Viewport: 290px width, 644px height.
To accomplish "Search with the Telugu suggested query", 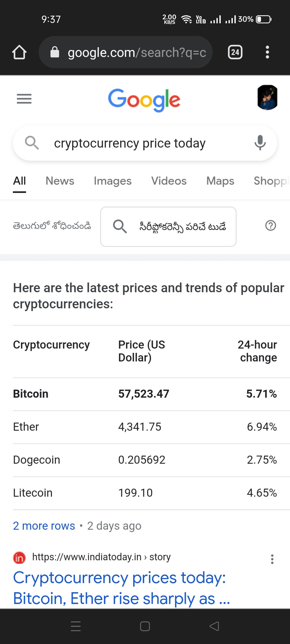I will point(168,226).
